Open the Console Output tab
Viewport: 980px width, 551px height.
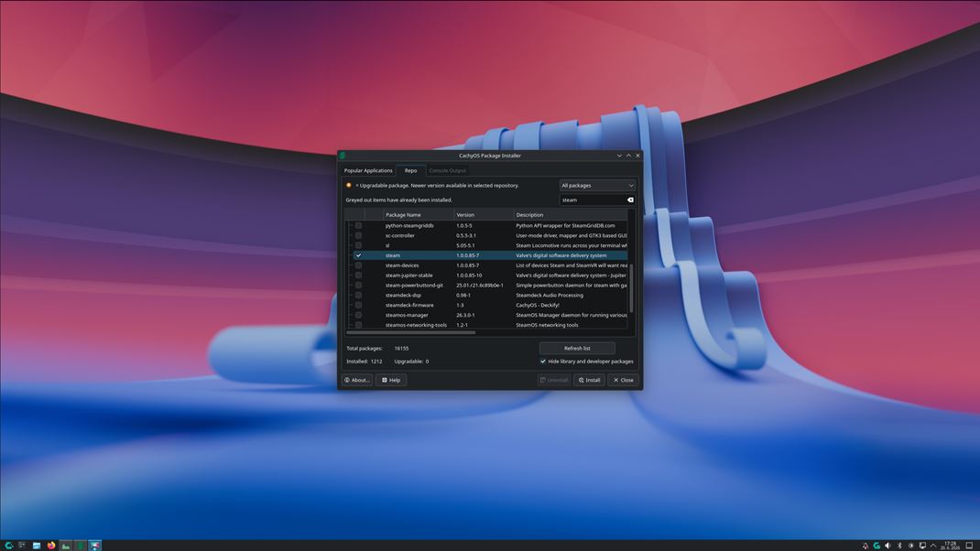447,170
